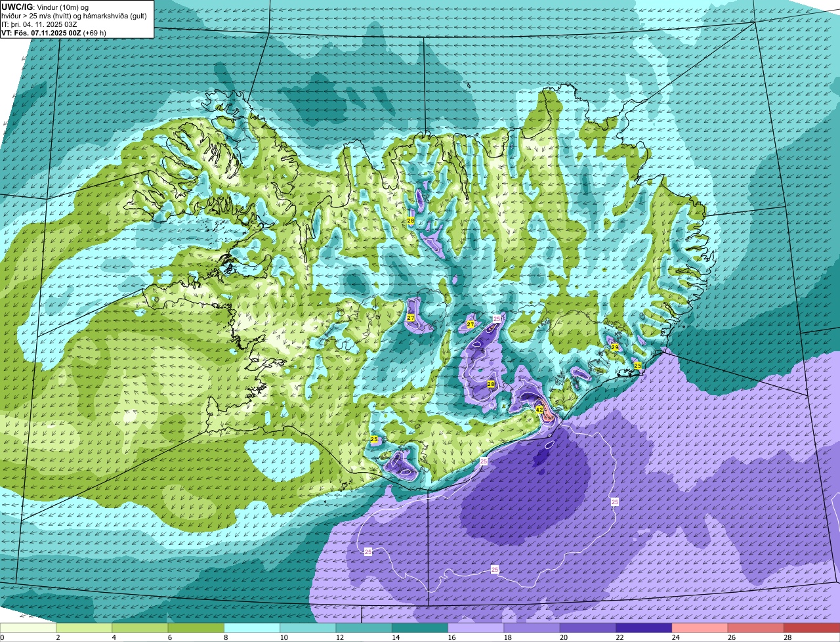Click the legend tick number 4

114,637
